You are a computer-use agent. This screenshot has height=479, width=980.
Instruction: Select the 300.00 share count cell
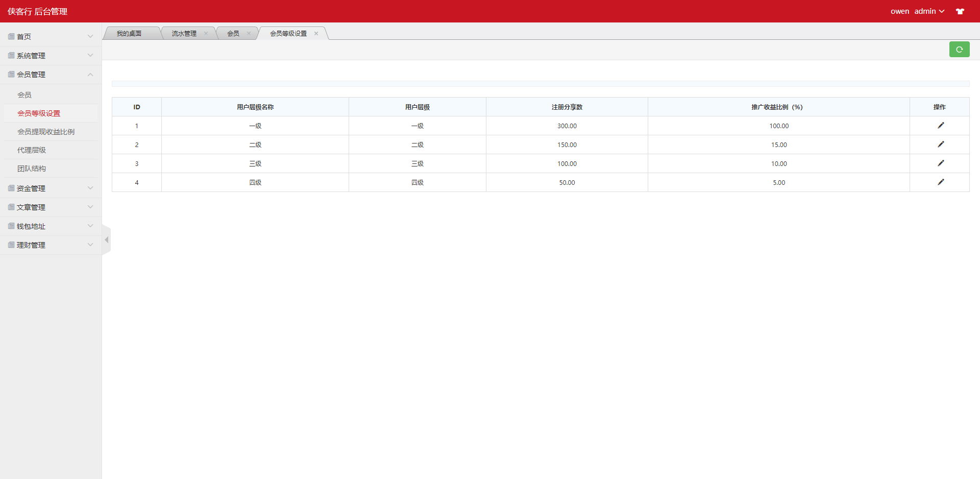coord(567,126)
